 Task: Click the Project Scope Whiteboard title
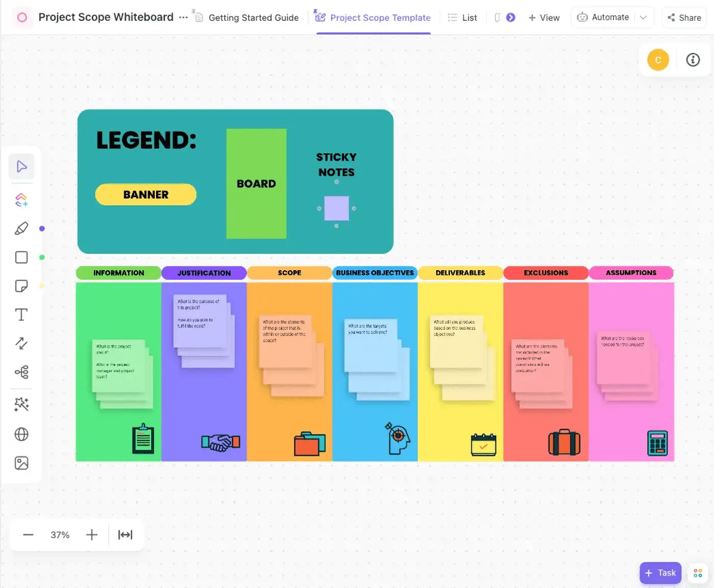pos(106,17)
